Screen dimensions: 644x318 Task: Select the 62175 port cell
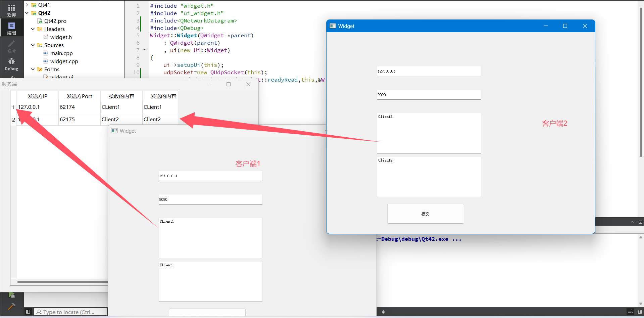(x=80, y=119)
